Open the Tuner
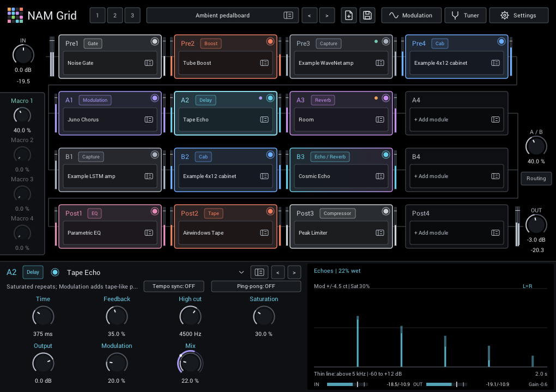Image resolution: width=556 pixels, height=392 pixels. pyautogui.click(x=466, y=15)
